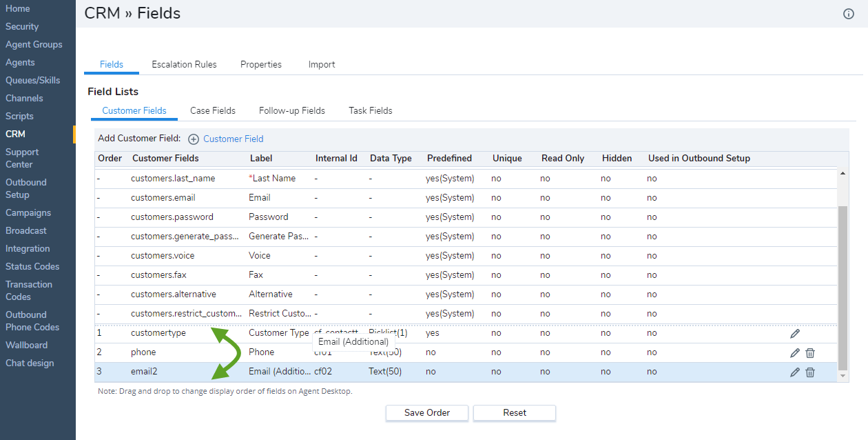Click the cf02 internal id cell
This screenshot has width=868, height=440.
pyautogui.click(x=324, y=372)
